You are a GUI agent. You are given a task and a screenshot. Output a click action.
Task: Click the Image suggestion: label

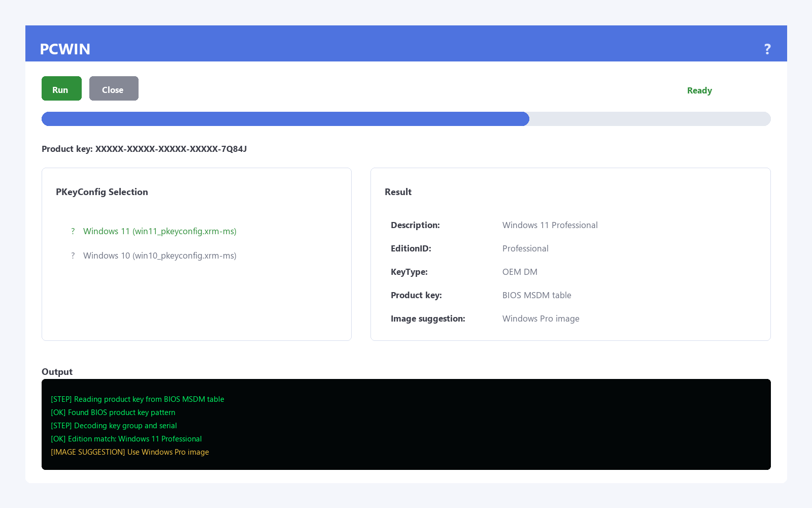coord(428,319)
